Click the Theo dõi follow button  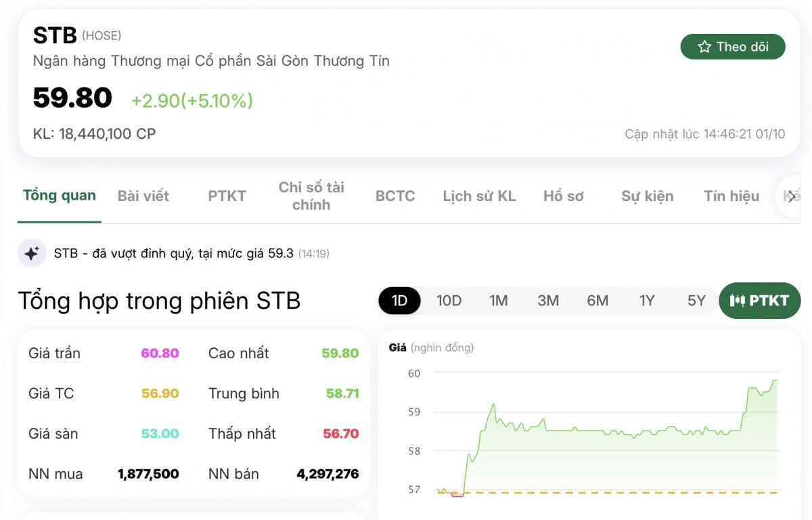point(733,47)
